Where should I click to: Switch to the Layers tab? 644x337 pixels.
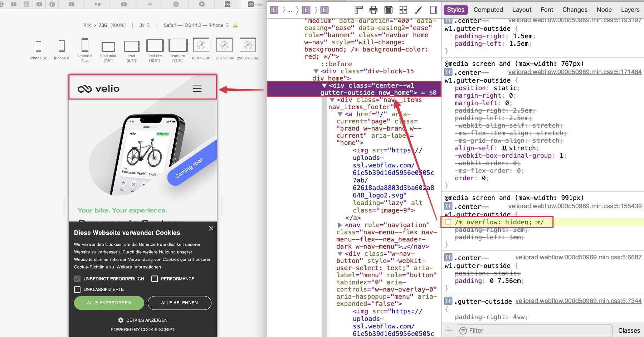click(x=630, y=10)
